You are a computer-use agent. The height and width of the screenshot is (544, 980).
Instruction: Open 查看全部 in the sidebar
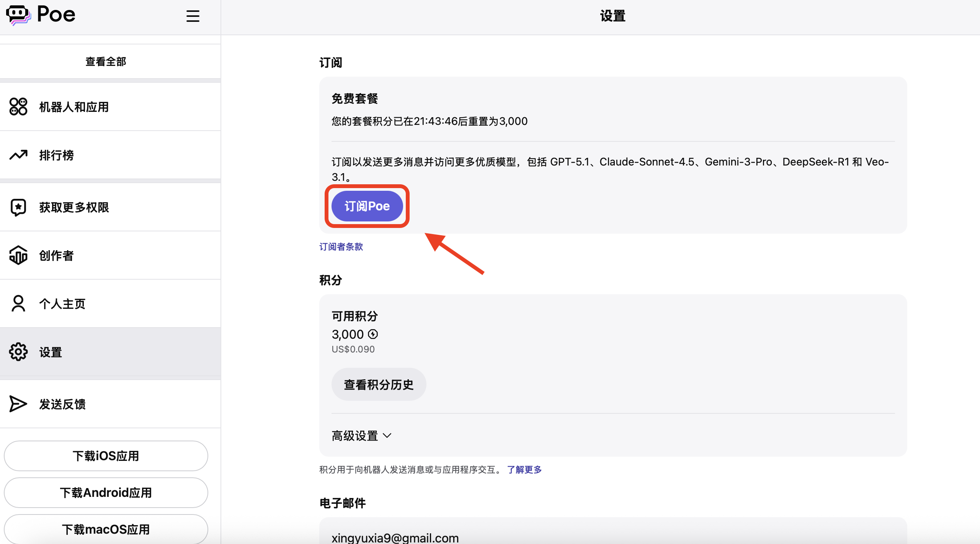tap(105, 61)
